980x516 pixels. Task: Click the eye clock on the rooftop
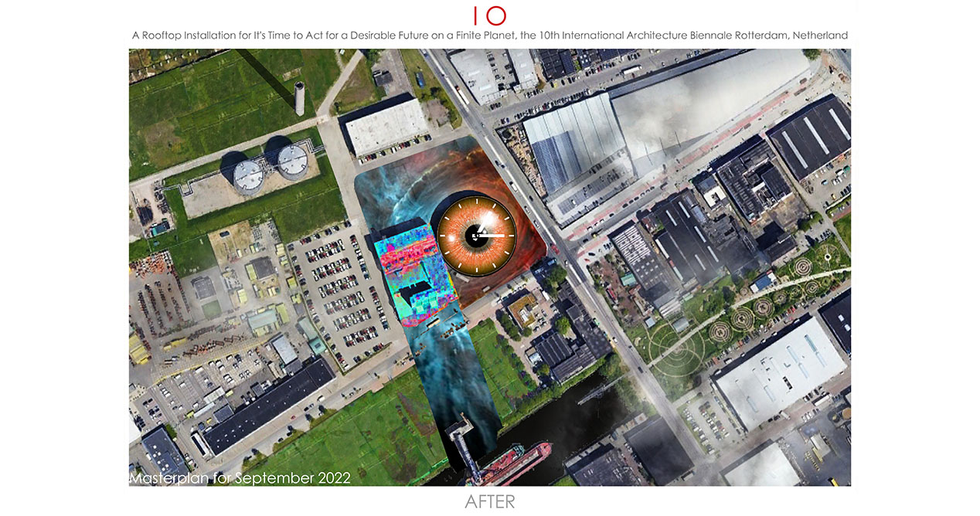coord(477,234)
